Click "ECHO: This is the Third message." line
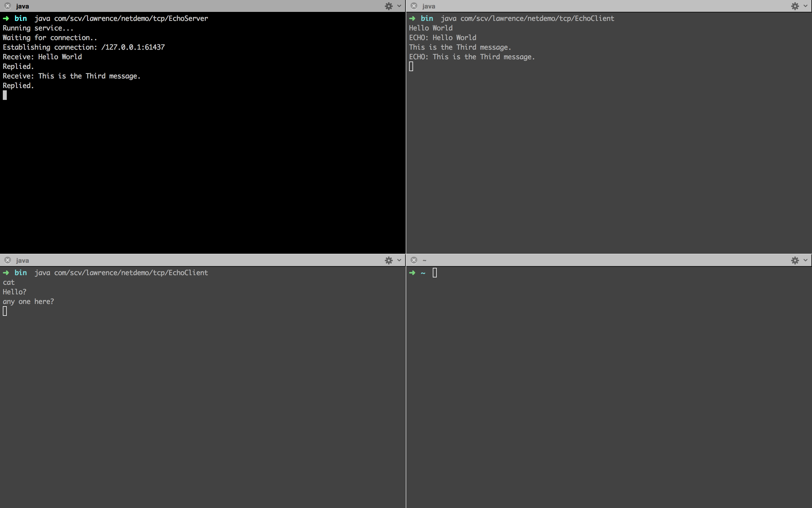812x508 pixels. (472, 57)
